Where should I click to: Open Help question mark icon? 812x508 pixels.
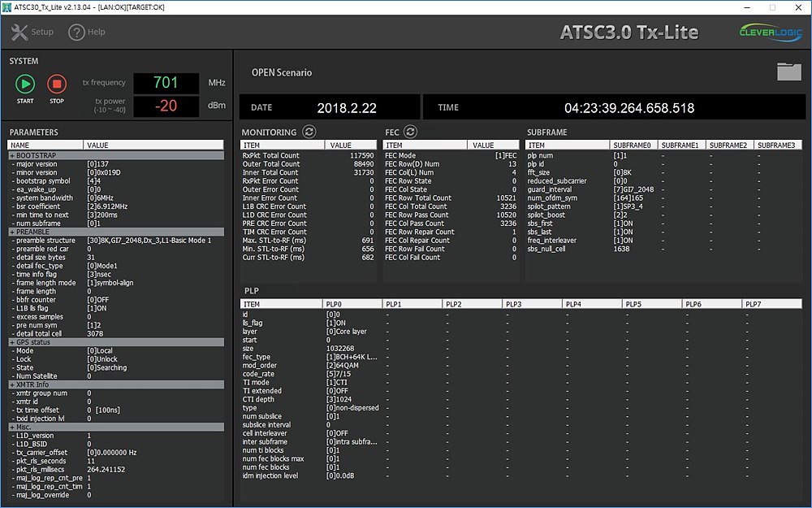76,33
